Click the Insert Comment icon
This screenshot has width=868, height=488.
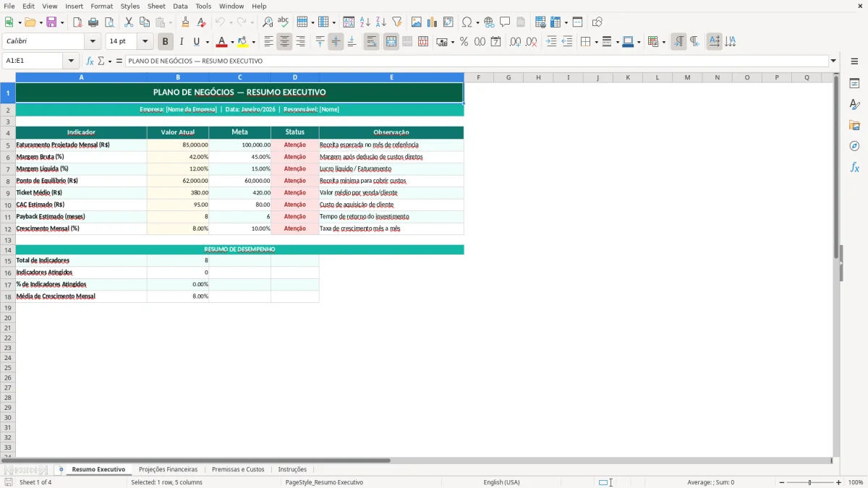pos(505,22)
